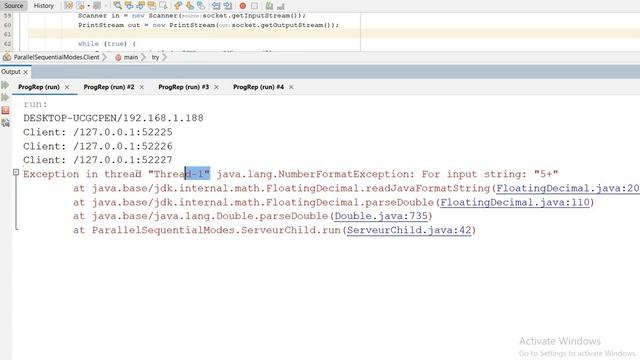Close the ProgRep (run) #3 tab
640x360 pixels.
point(216,87)
